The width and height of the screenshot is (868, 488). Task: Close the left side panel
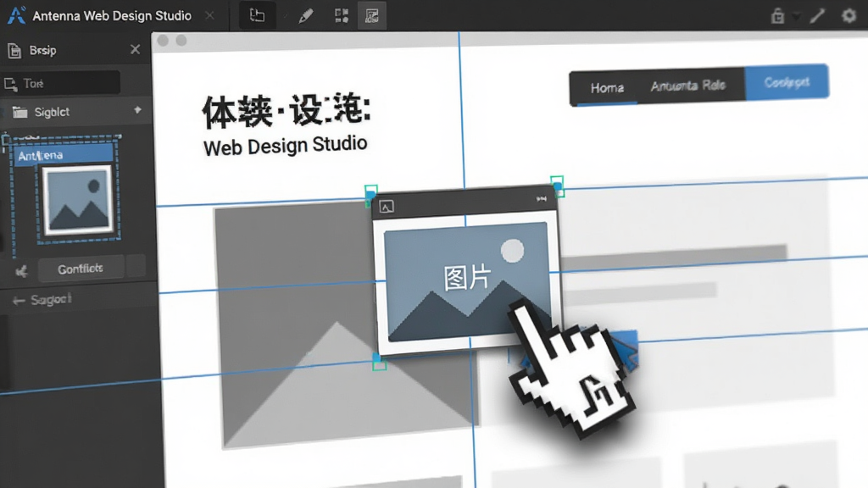(135, 49)
